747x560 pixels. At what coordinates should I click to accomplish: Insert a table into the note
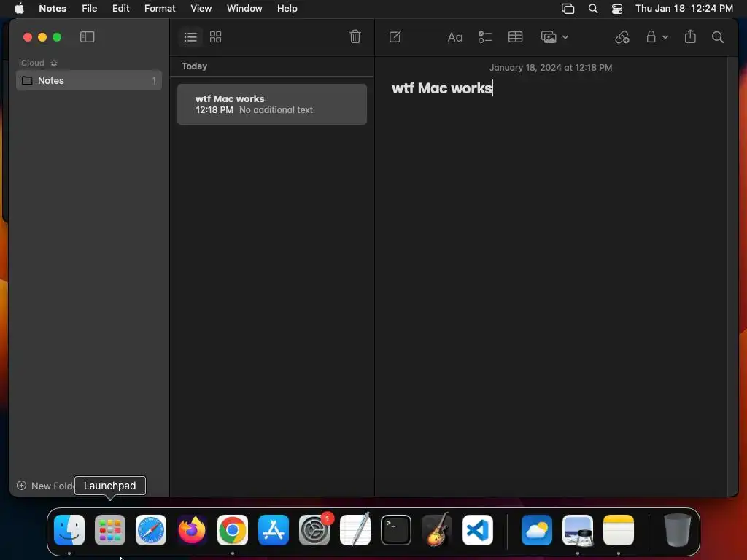pos(516,36)
